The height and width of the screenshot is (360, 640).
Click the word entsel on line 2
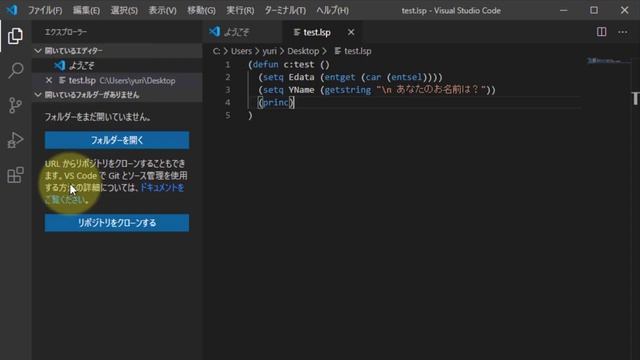406,77
